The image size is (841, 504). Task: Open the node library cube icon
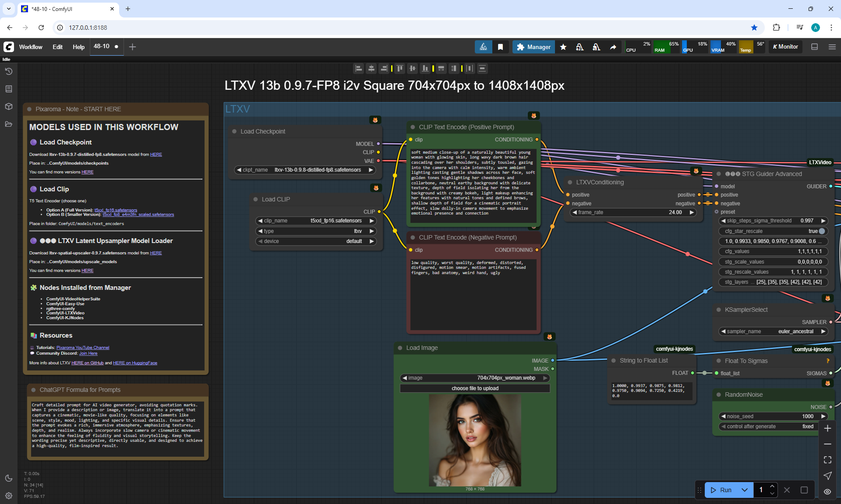(8, 106)
